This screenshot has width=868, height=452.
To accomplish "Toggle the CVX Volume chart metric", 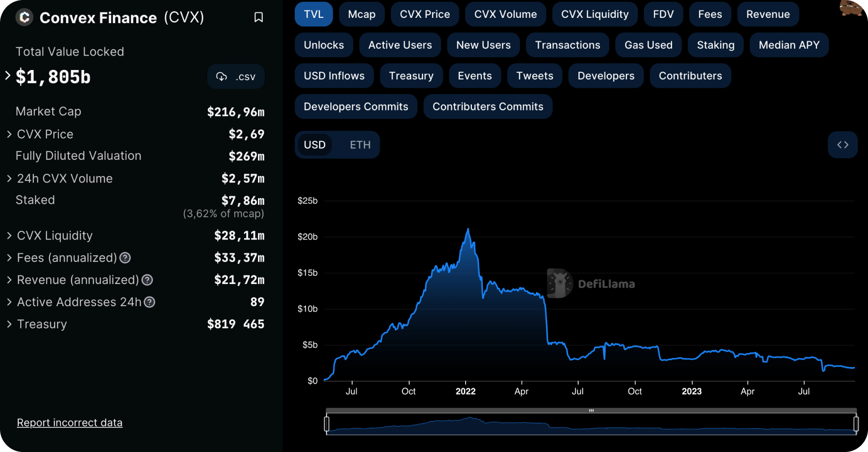I will (x=505, y=14).
